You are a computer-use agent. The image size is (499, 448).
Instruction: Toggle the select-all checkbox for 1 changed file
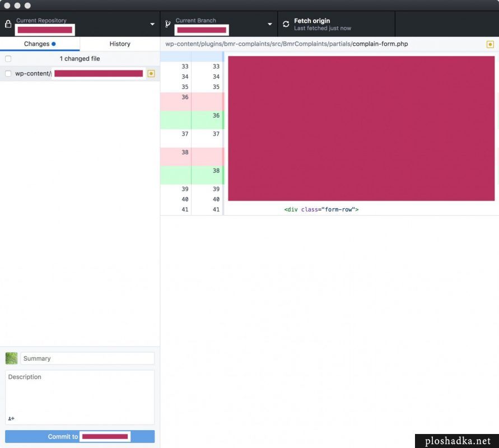pos(8,59)
